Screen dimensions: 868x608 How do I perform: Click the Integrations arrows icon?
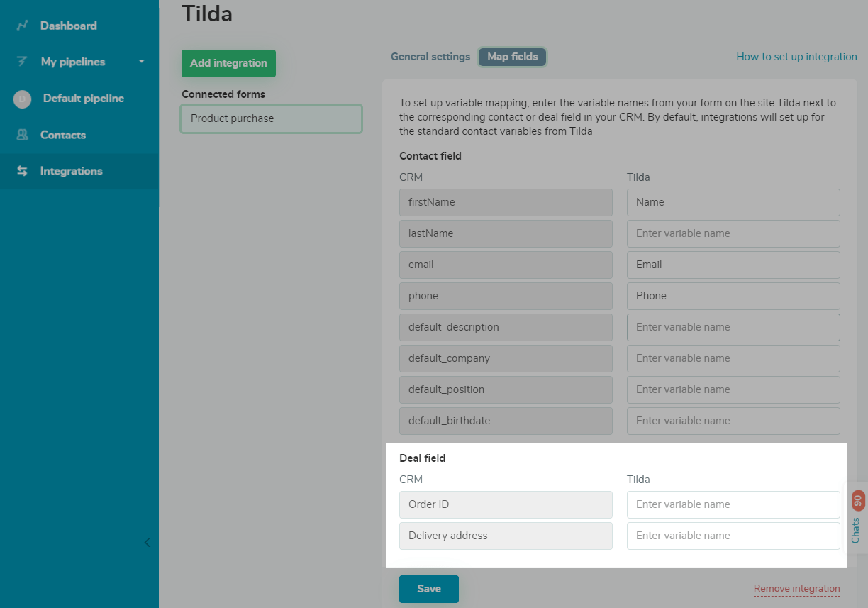pos(22,171)
